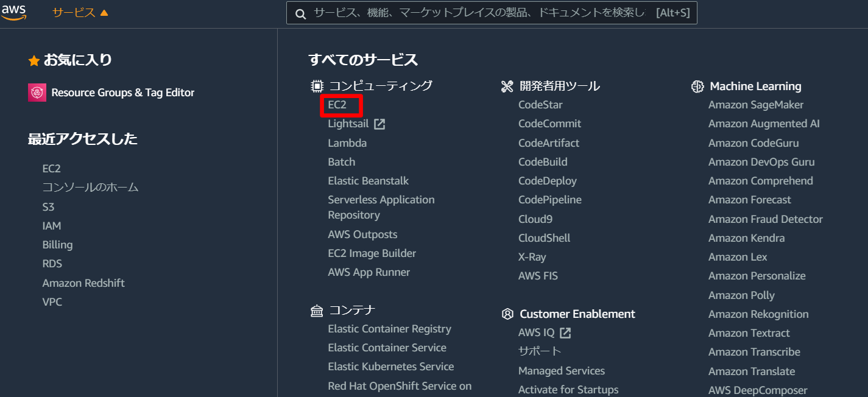The image size is (868, 397).
Task: Open Amazon Fraud Detector
Action: click(x=766, y=219)
